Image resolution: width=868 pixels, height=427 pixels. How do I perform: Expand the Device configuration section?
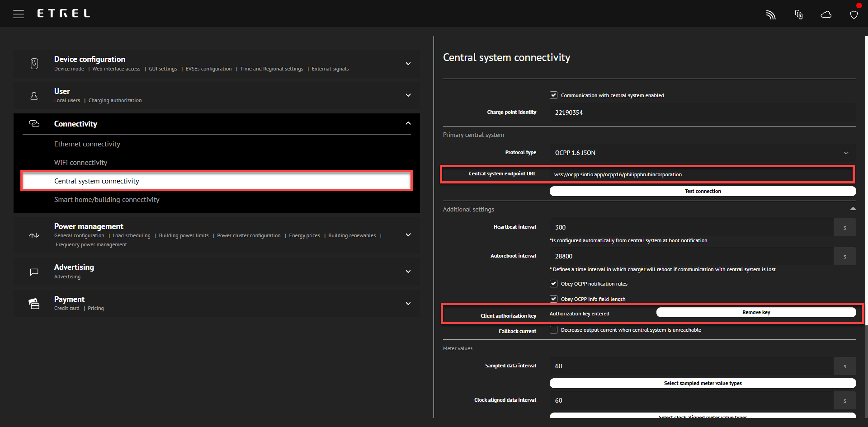408,64
